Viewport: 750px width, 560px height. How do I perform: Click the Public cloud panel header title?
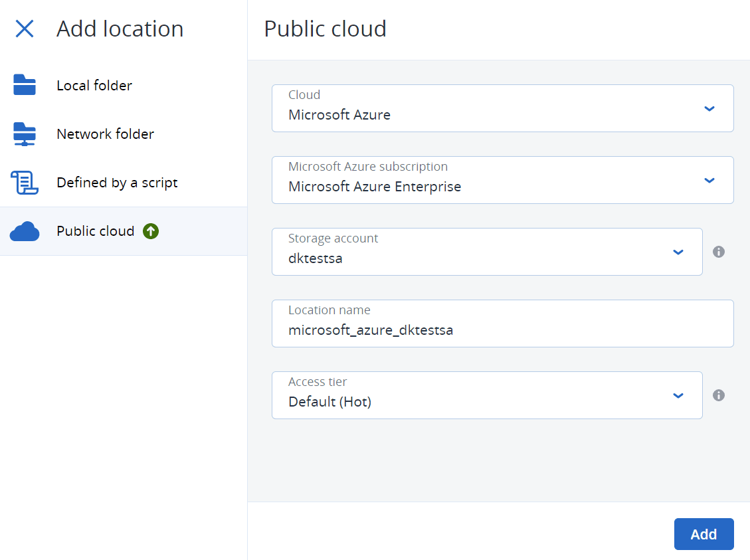[325, 29]
